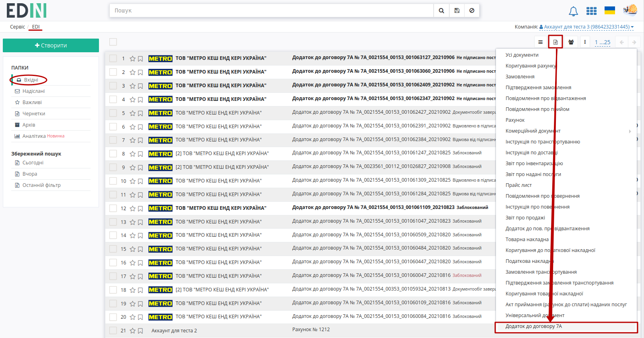Select checkbox for row 2

[113, 72]
